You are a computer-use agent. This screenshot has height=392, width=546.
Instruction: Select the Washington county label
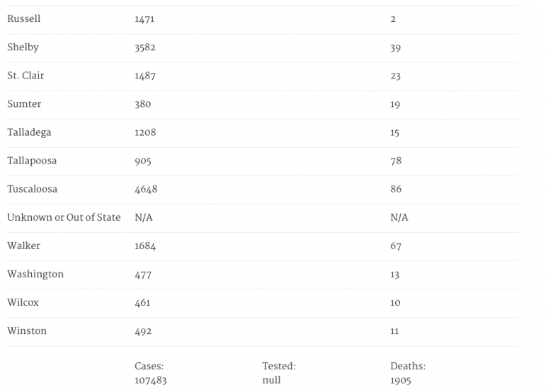click(x=35, y=274)
